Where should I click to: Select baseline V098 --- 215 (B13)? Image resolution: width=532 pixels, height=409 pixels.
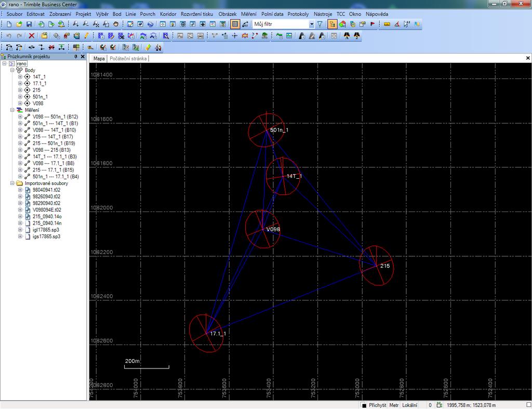click(51, 150)
